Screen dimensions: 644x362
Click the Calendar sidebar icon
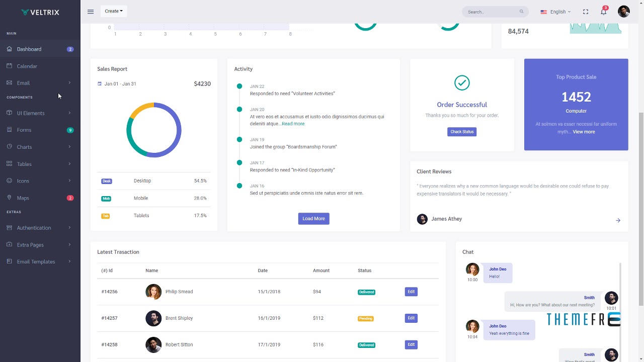(10, 66)
